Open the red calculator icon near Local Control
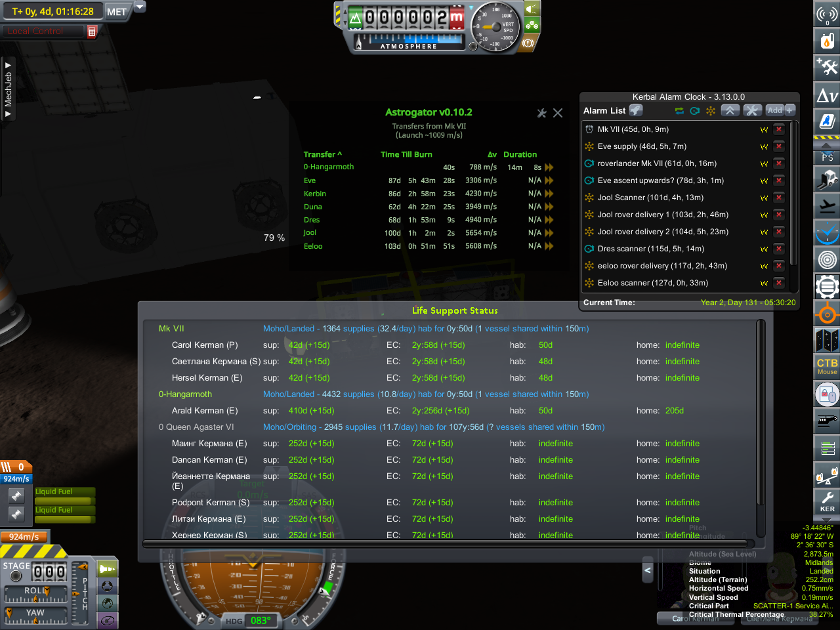The width and height of the screenshot is (840, 630). (93, 31)
